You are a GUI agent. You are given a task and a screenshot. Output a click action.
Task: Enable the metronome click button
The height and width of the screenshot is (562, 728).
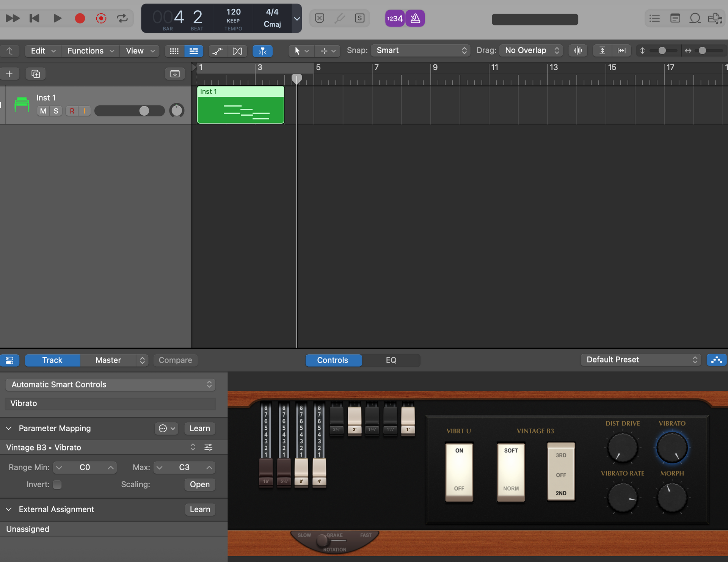415,18
